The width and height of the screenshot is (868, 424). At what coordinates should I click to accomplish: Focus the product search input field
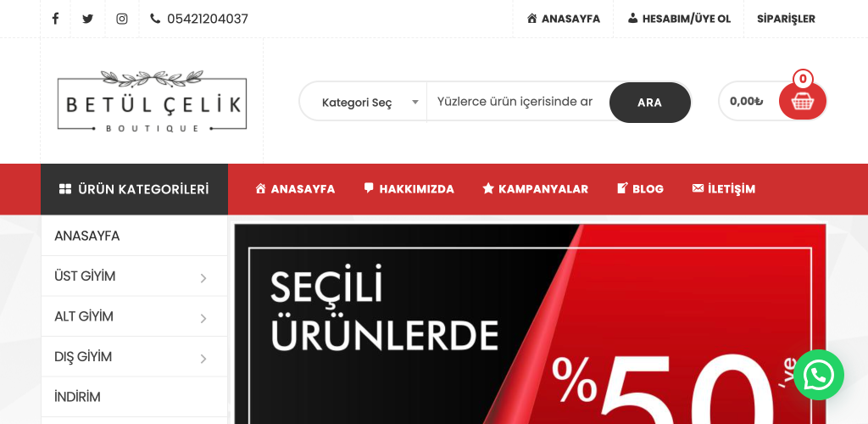click(x=518, y=102)
